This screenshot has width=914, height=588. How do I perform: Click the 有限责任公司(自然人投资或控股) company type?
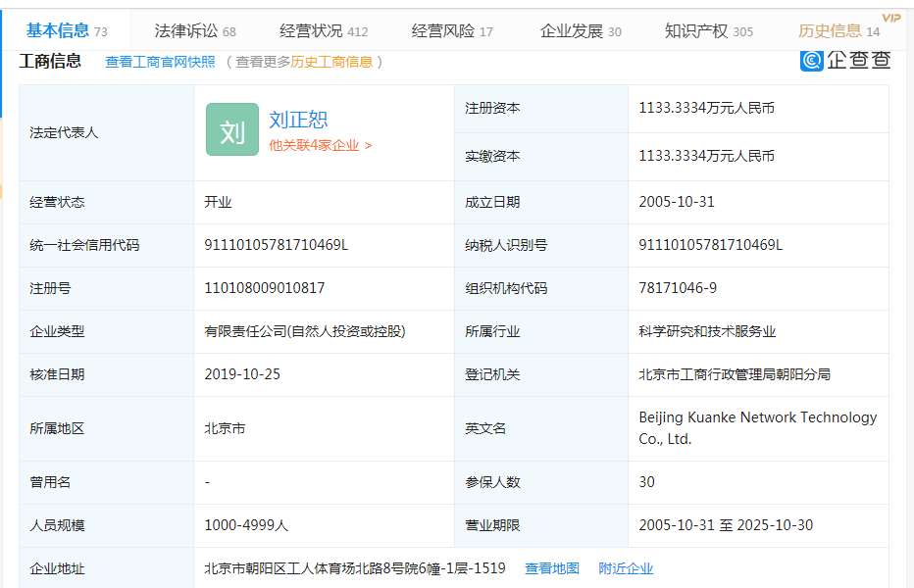(x=305, y=331)
